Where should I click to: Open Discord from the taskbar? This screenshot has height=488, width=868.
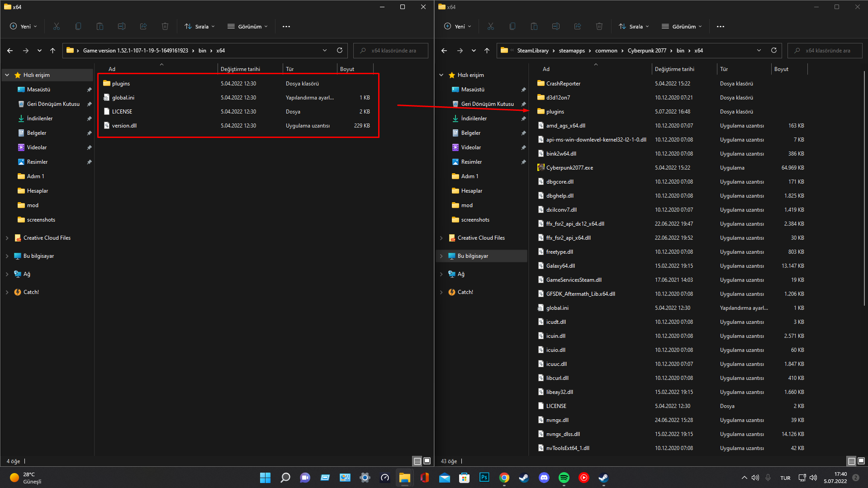click(x=544, y=478)
